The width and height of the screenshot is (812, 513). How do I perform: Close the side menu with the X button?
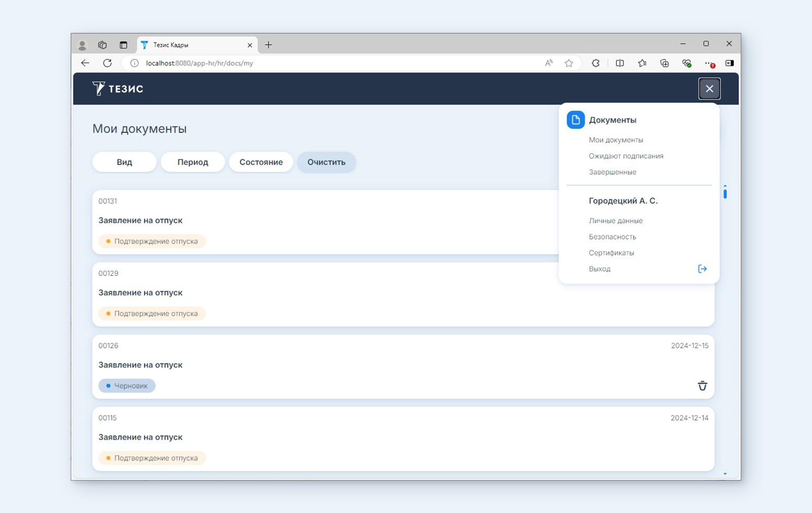click(x=709, y=88)
